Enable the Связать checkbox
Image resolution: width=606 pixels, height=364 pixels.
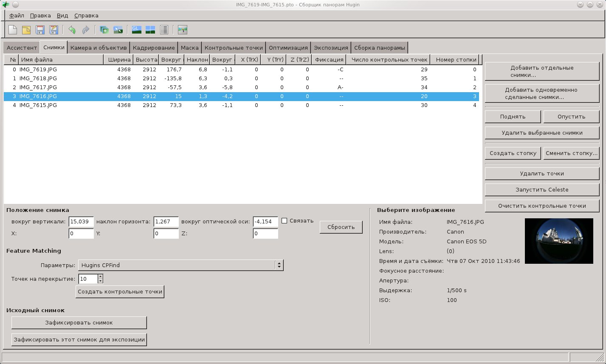click(x=285, y=220)
